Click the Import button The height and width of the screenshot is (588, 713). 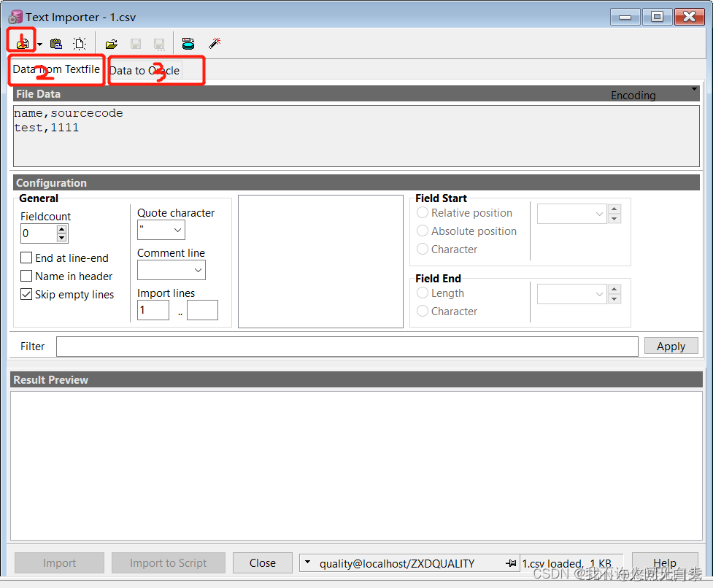(60, 563)
